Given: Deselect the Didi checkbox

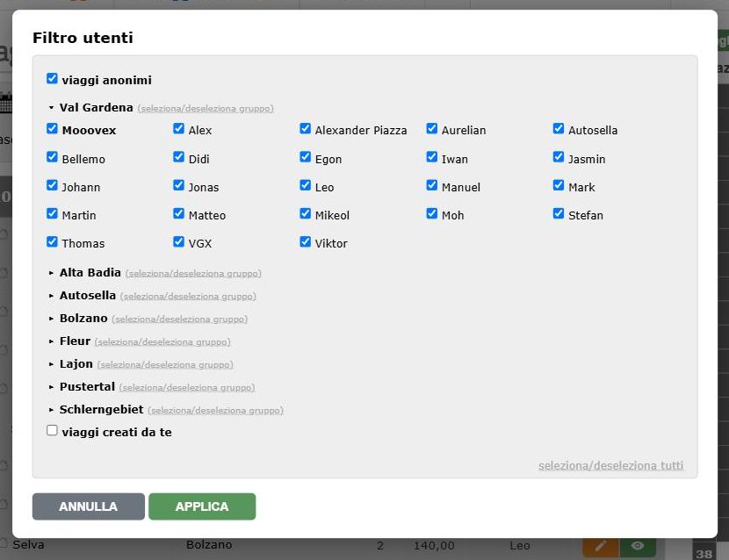Looking at the screenshot, I should pyautogui.click(x=178, y=157).
